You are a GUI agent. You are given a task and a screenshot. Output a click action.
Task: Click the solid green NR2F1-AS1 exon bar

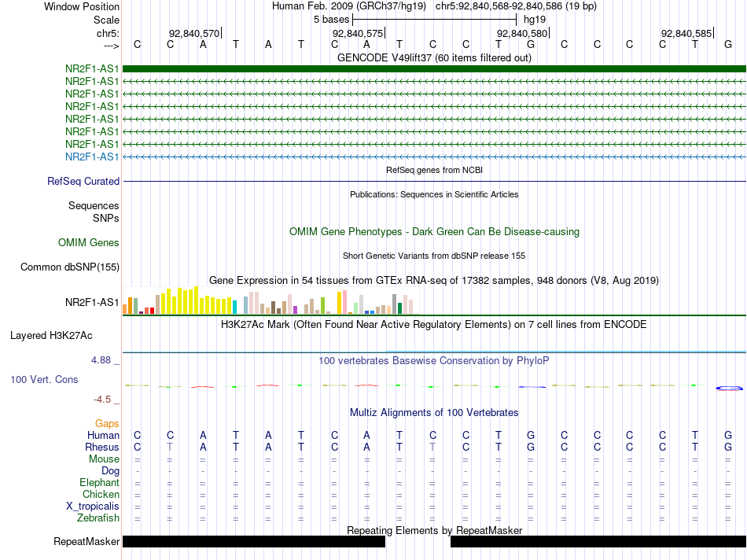pyautogui.click(x=434, y=68)
